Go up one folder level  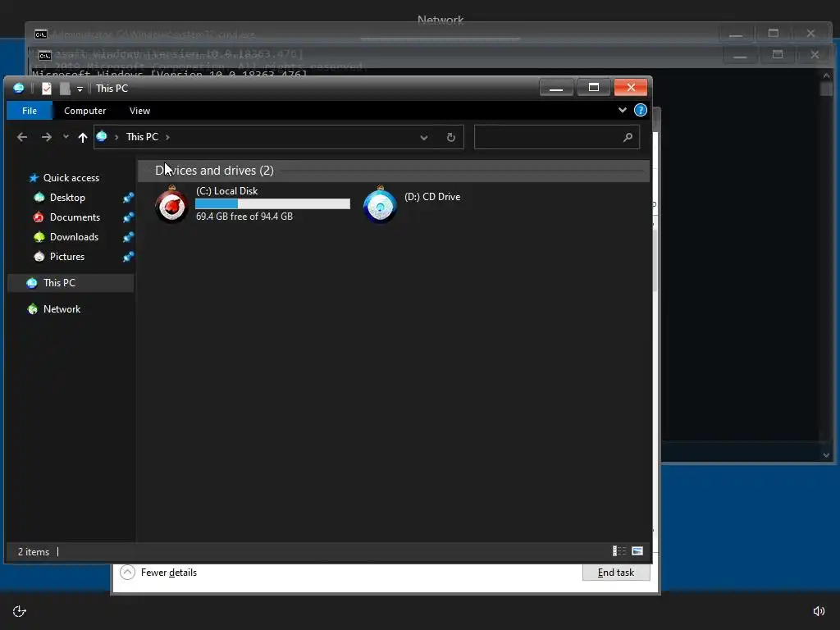click(x=83, y=138)
